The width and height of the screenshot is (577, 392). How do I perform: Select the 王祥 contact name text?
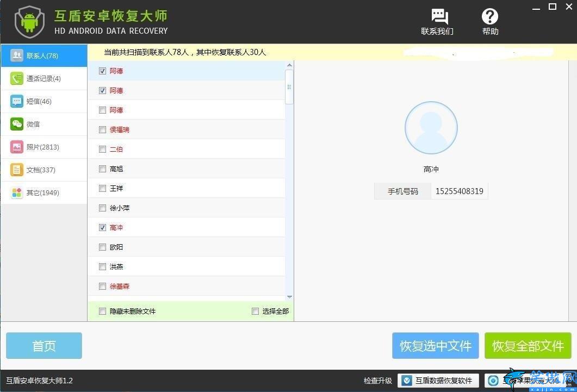(116, 188)
